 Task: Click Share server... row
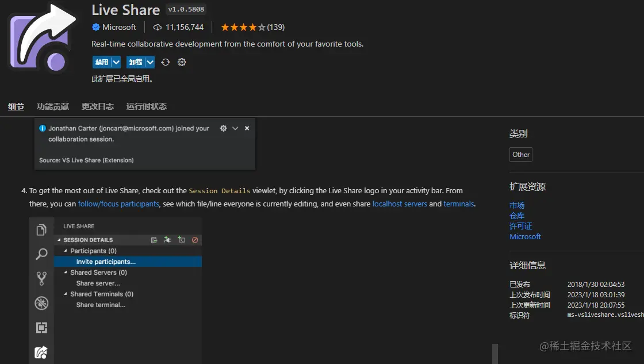click(x=128, y=283)
